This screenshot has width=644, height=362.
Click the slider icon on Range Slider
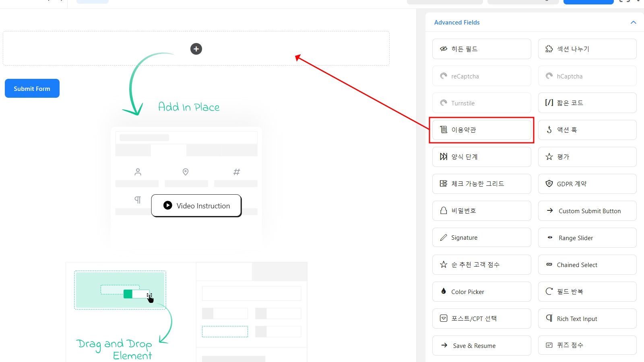550,237
